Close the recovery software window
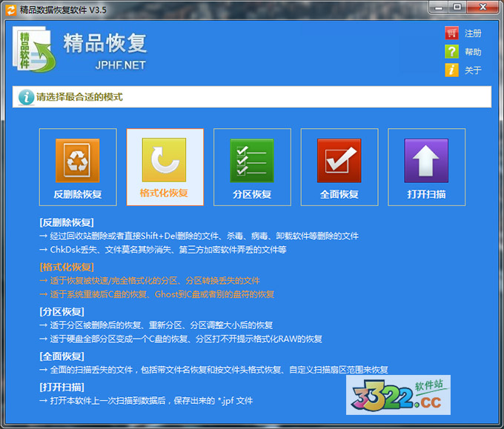 [x=483, y=7]
